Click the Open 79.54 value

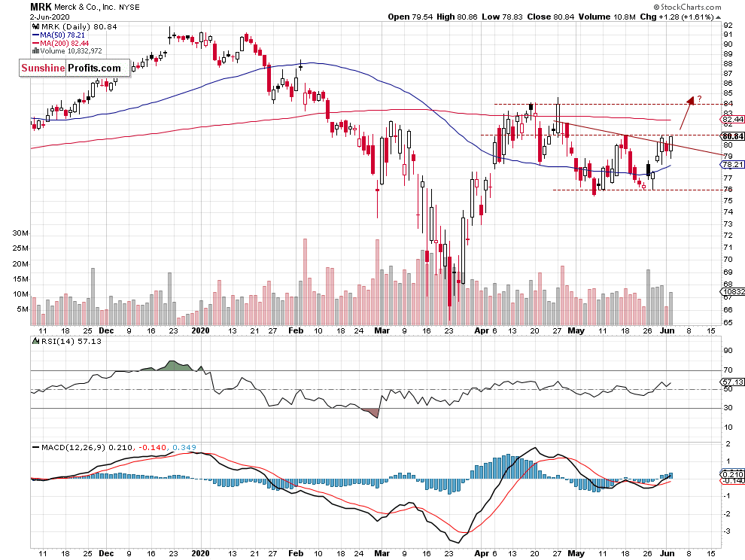(410, 17)
